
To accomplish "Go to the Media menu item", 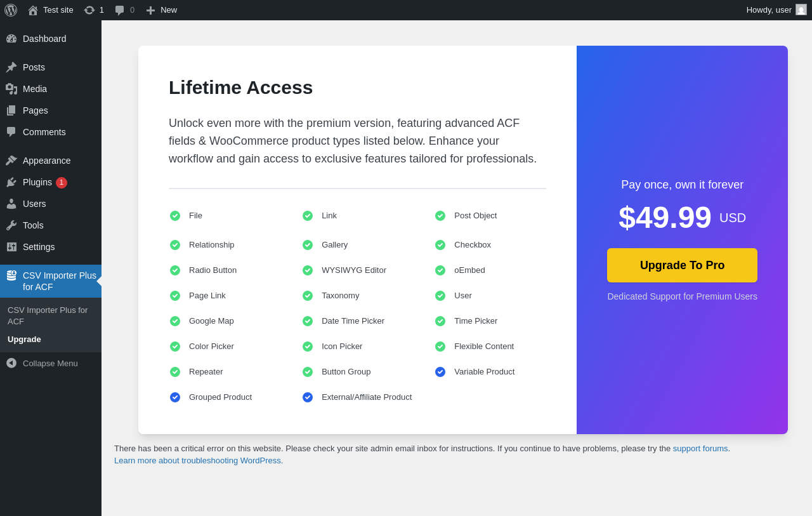I will 51,89.
